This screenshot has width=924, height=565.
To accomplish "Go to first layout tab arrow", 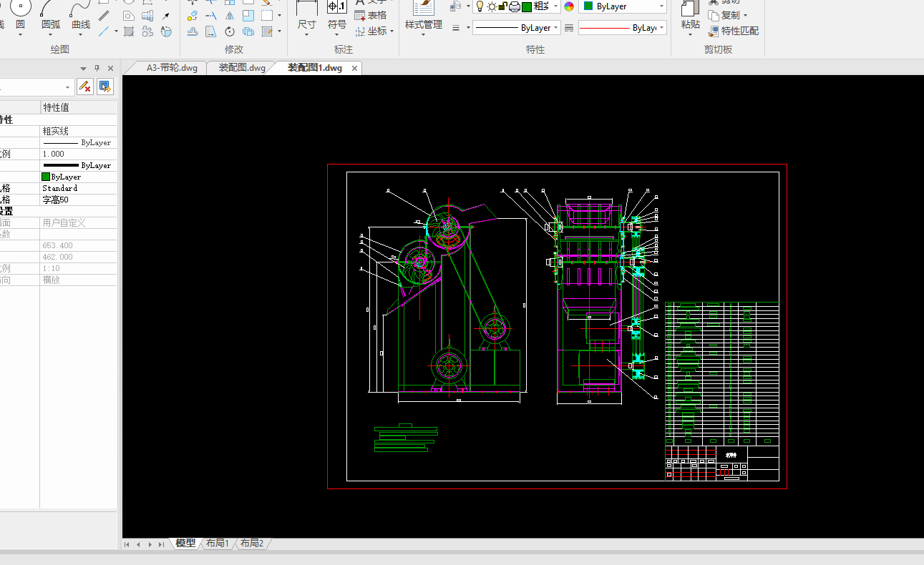I will tap(127, 544).
